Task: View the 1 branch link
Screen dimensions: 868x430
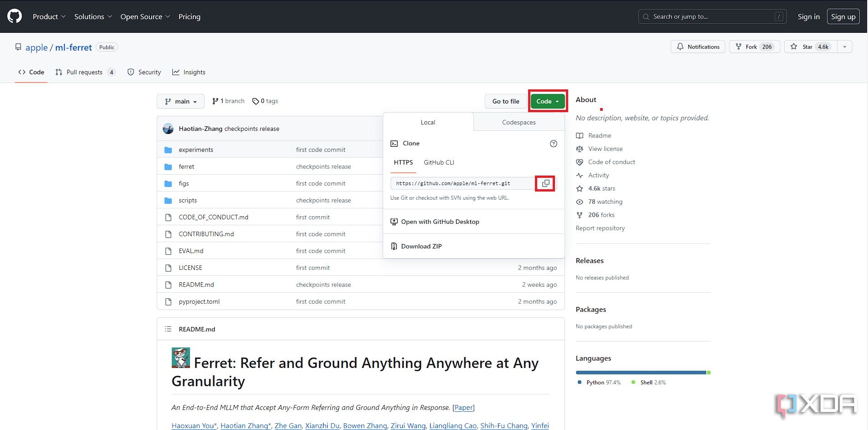Action: coord(228,101)
